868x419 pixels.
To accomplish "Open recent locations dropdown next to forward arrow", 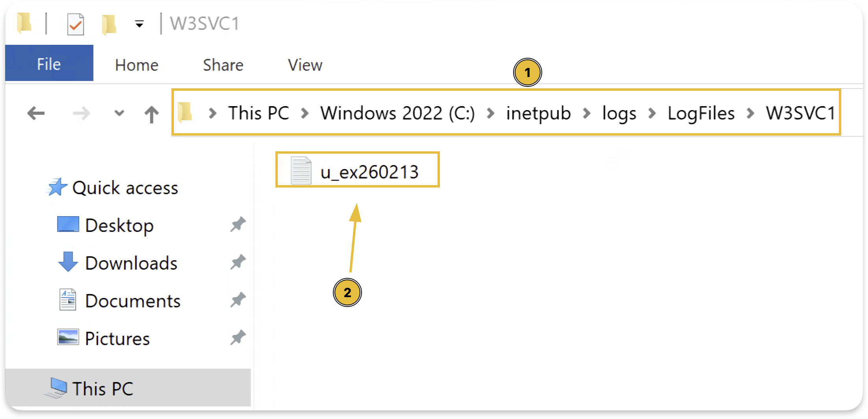I will point(119,113).
